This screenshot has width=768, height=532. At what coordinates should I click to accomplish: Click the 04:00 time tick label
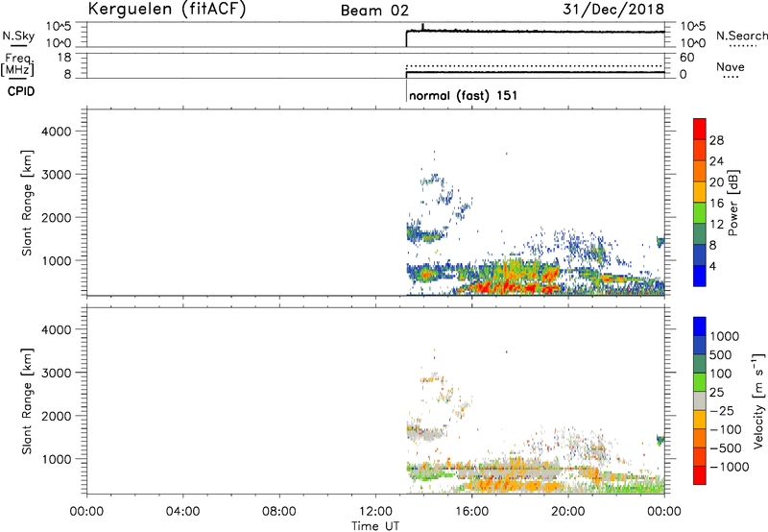click(182, 512)
